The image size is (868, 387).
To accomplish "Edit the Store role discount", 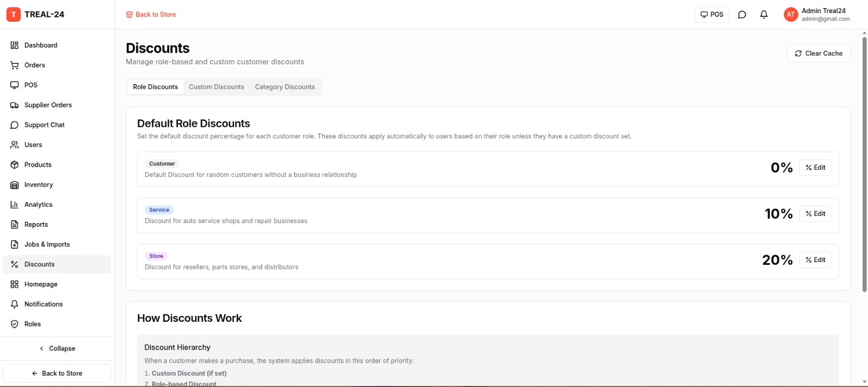I will [x=815, y=260].
